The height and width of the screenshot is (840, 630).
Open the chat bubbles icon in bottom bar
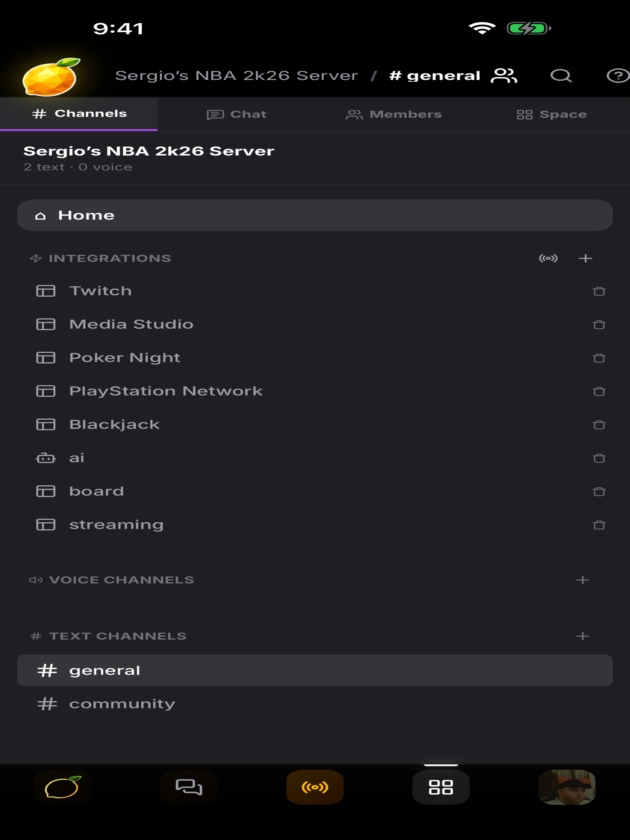[189, 787]
